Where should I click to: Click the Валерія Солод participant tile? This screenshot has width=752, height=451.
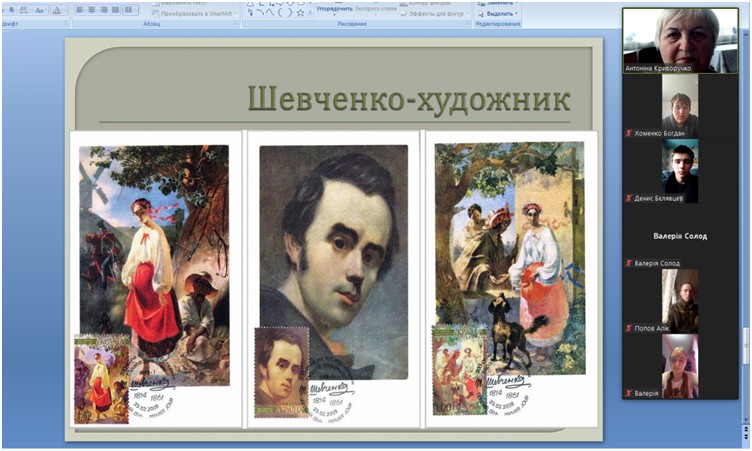pyautogui.click(x=680, y=236)
